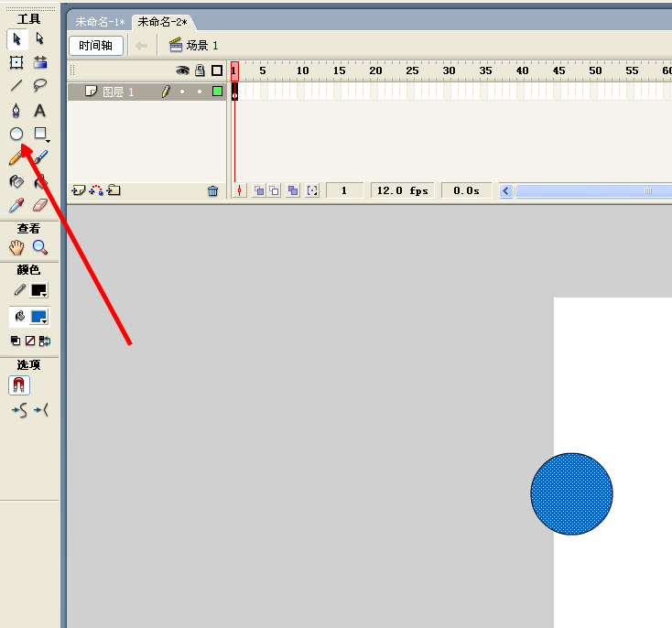This screenshot has height=628, width=672.
Task: Select the Hand tool
Action: (x=16, y=247)
